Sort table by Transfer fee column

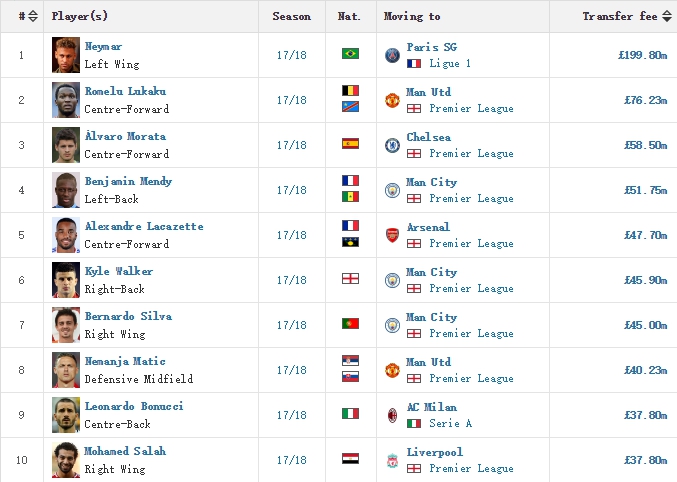(x=665, y=17)
